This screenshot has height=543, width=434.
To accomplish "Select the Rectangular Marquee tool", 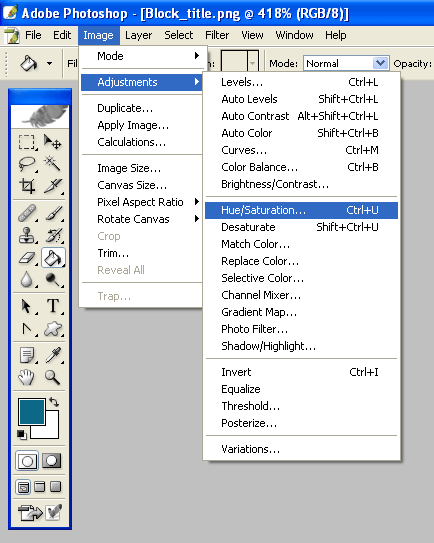I will click(27, 142).
